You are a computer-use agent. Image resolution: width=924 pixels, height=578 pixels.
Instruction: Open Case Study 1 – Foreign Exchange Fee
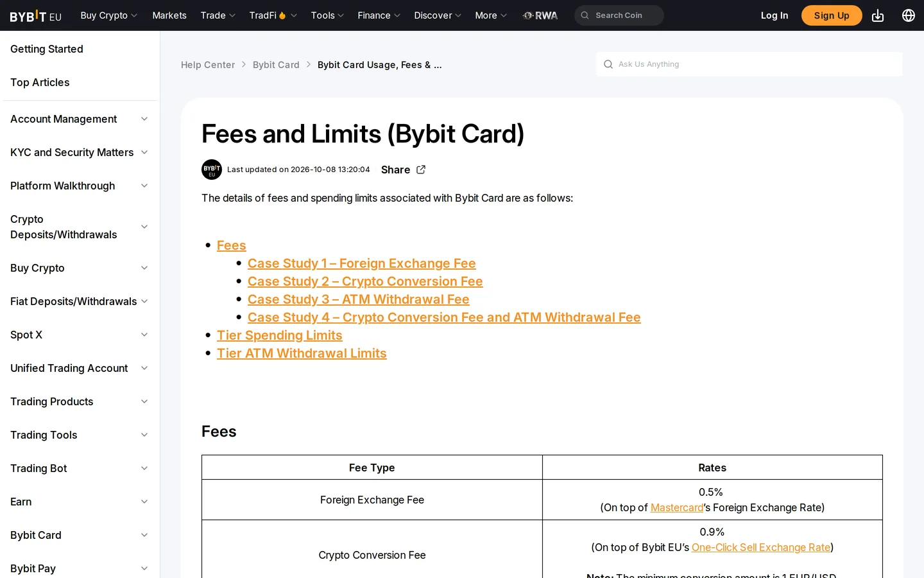click(362, 263)
